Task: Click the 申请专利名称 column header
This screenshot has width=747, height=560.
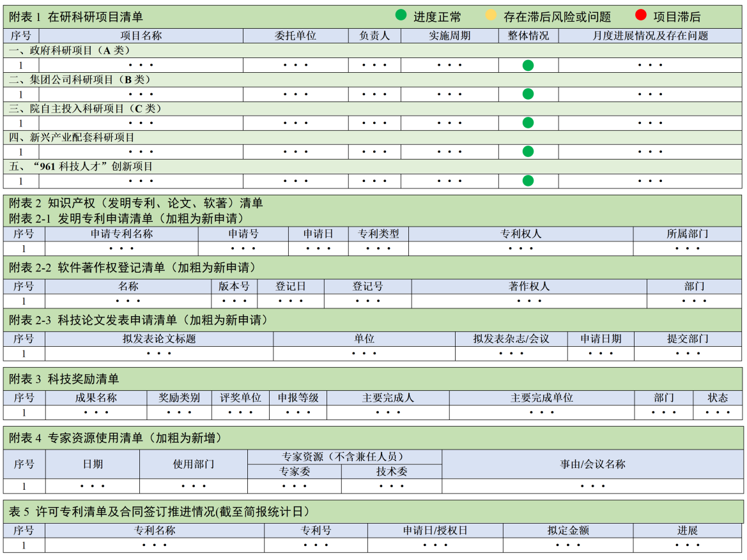Action: point(122,234)
